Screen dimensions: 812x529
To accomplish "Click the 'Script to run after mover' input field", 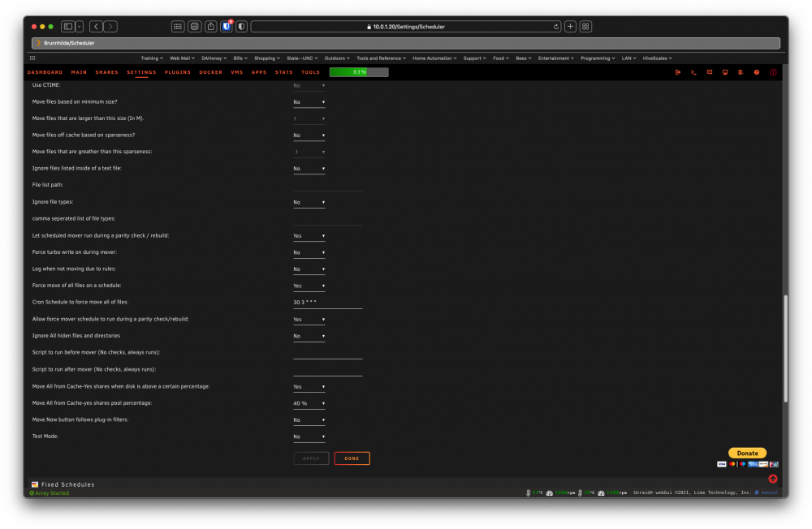I will (x=328, y=370).
